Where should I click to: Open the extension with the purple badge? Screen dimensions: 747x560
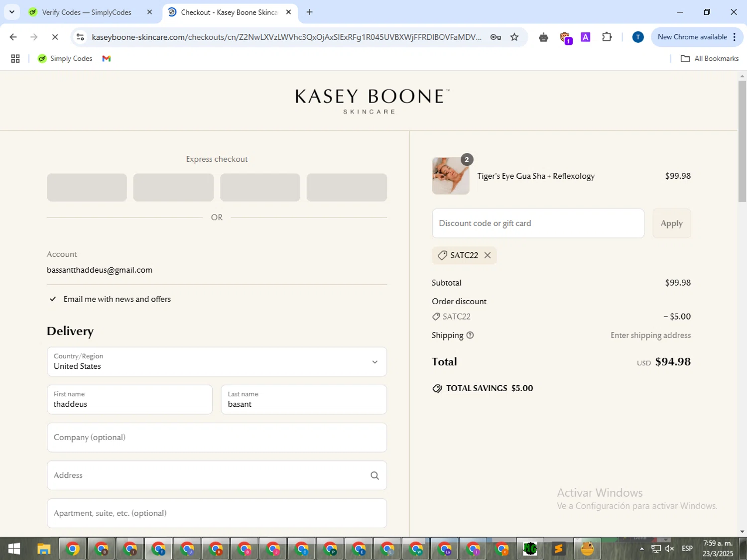tap(565, 37)
